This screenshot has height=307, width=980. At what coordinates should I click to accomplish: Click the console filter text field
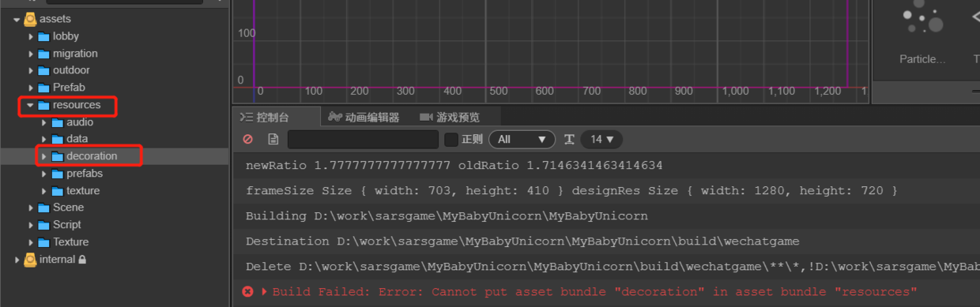pos(363,140)
